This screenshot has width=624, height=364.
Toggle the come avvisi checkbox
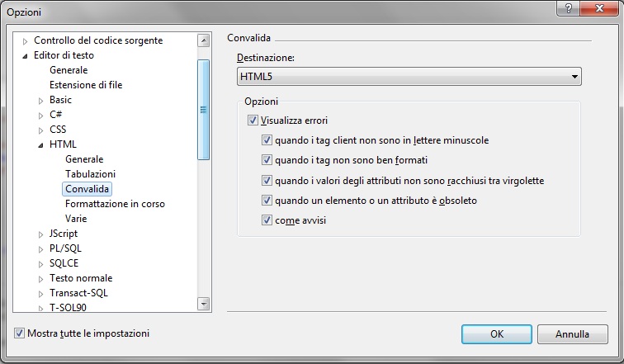click(x=267, y=220)
